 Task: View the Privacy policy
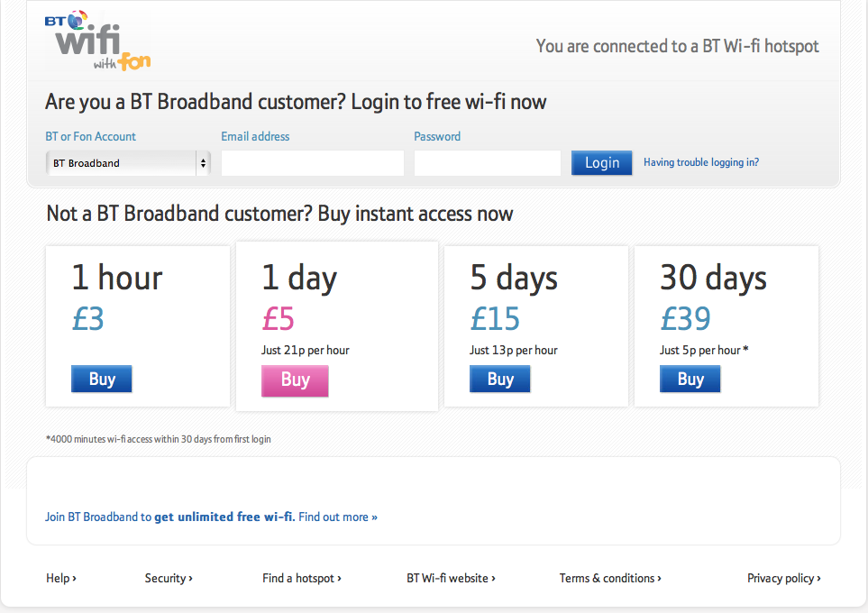(x=784, y=578)
